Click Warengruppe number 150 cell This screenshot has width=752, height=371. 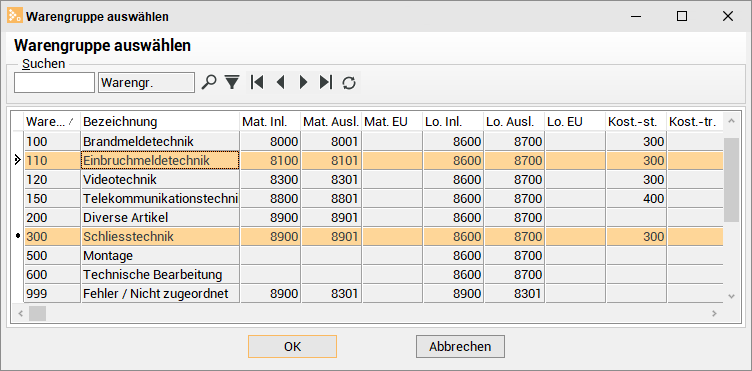(52, 198)
